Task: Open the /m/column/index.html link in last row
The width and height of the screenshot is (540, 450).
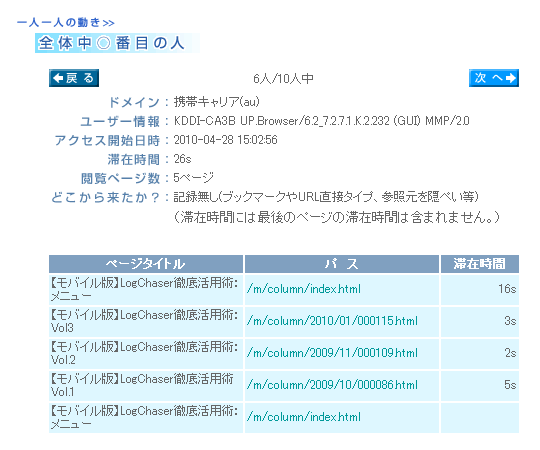Action: tap(303, 417)
